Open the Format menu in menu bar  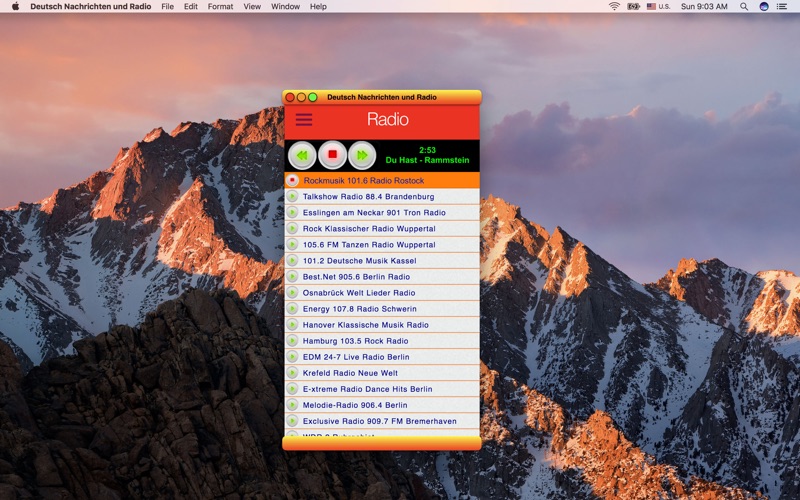coord(220,7)
